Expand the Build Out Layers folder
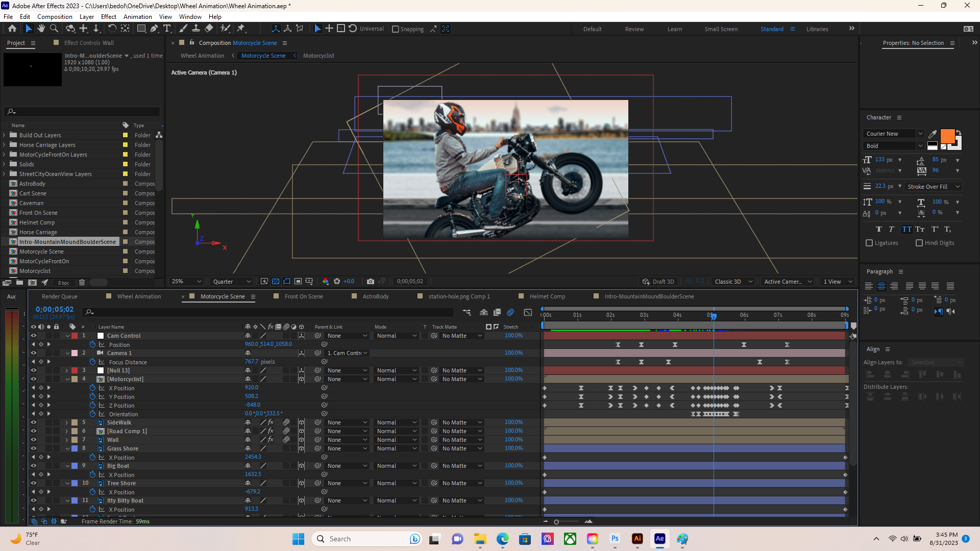This screenshot has height=551, width=980. [x=5, y=135]
